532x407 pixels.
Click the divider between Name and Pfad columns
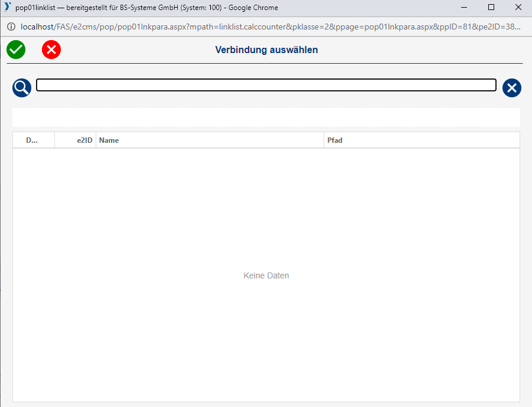324,140
